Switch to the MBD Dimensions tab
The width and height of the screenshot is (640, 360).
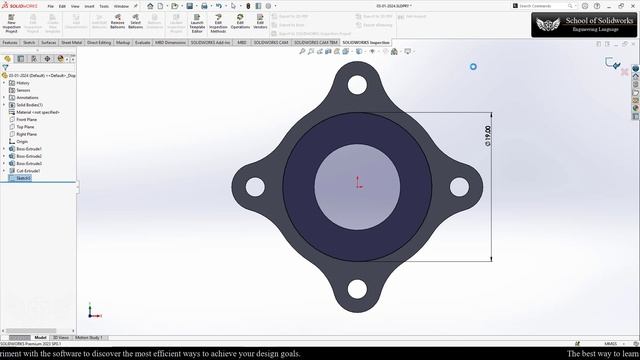click(170, 42)
